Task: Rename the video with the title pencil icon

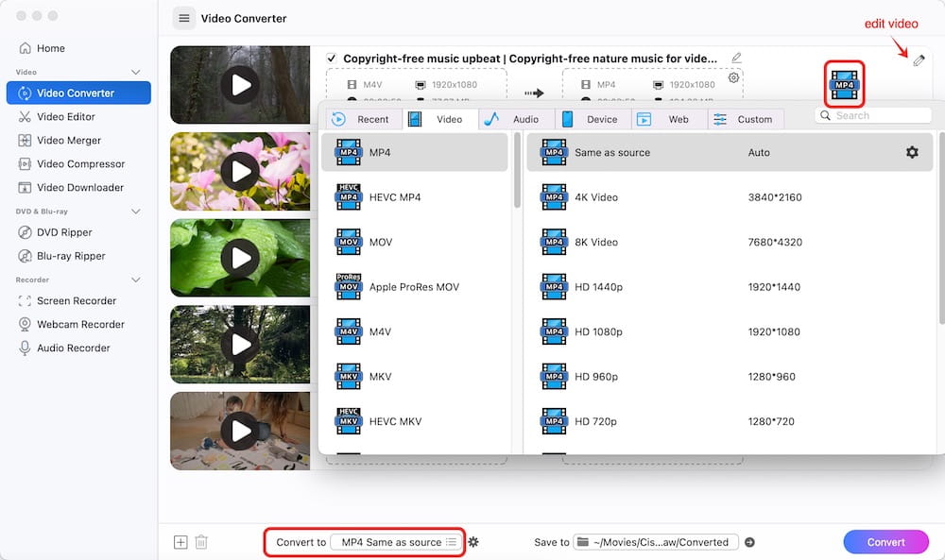Action: pos(736,58)
